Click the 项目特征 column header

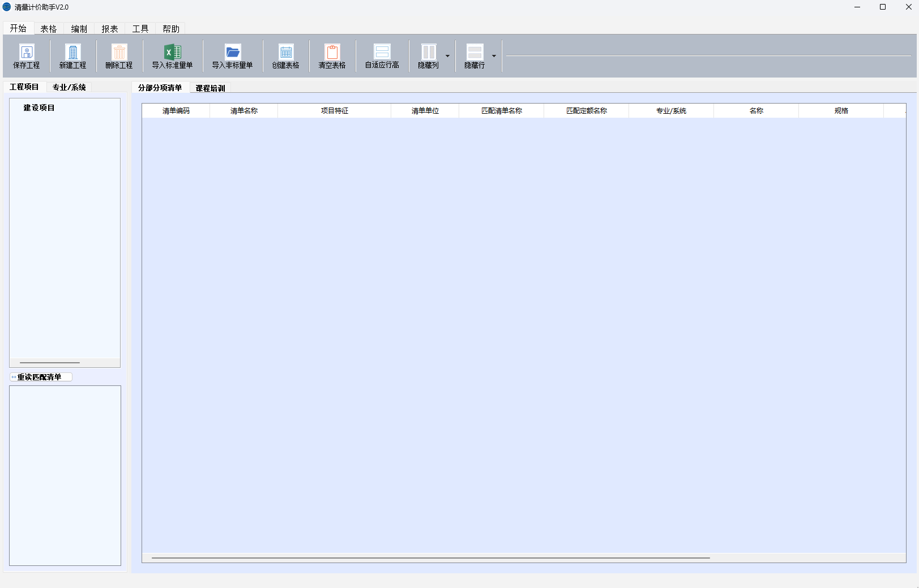pyautogui.click(x=335, y=111)
